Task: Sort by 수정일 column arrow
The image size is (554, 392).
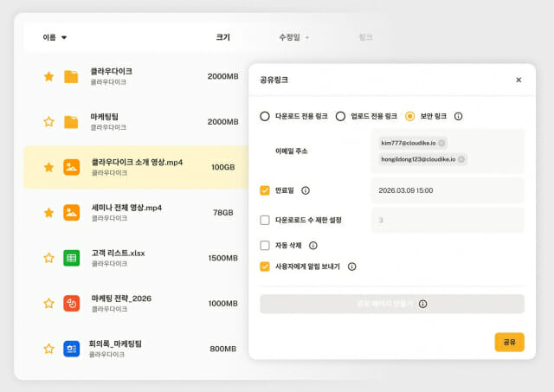Action: click(x=307, y=38)
